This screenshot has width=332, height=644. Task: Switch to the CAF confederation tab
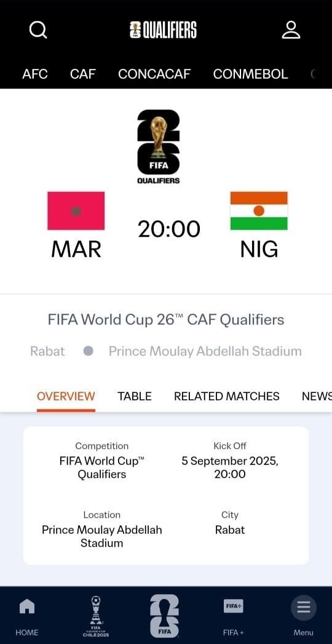(x=83, y=74)
